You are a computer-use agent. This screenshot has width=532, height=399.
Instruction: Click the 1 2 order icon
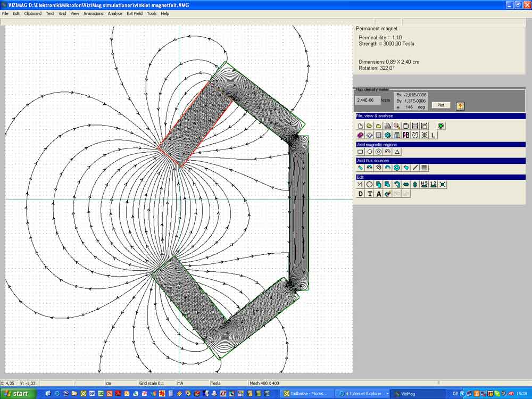click(433, 184)
